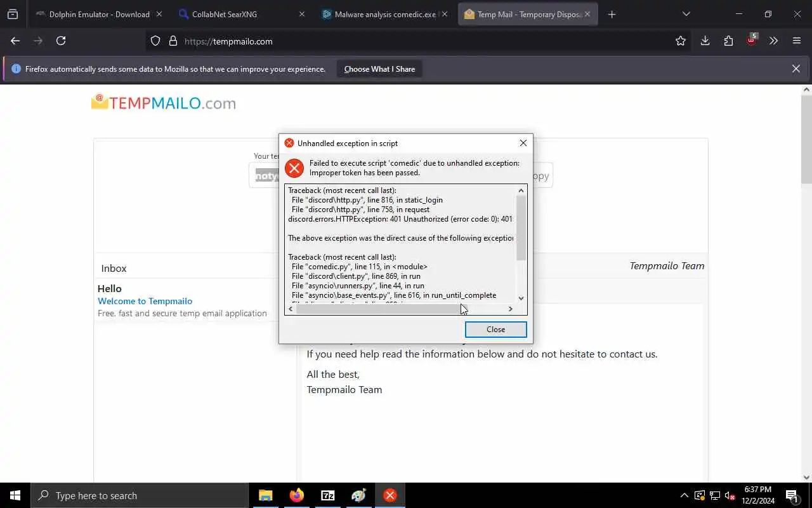Open the uBlock Origin extension icon
Viewport: 812px width, 508px height.
pos(752,39)
